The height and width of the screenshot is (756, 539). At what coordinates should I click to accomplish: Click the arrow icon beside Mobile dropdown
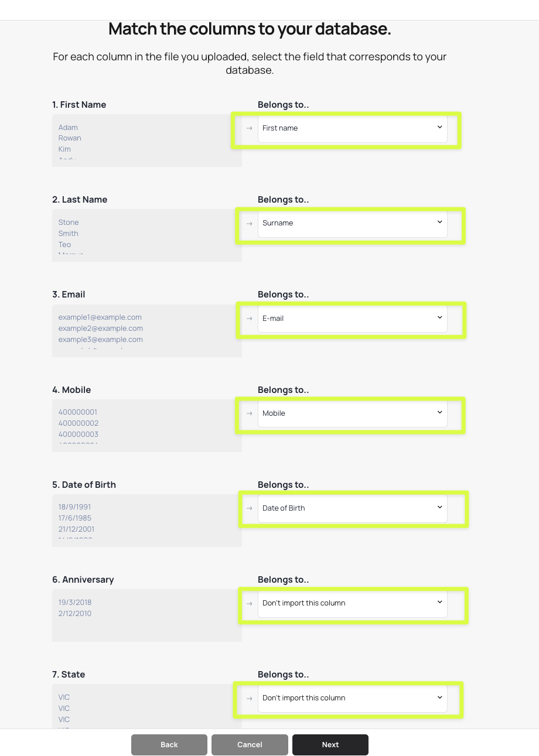(249, 413)
